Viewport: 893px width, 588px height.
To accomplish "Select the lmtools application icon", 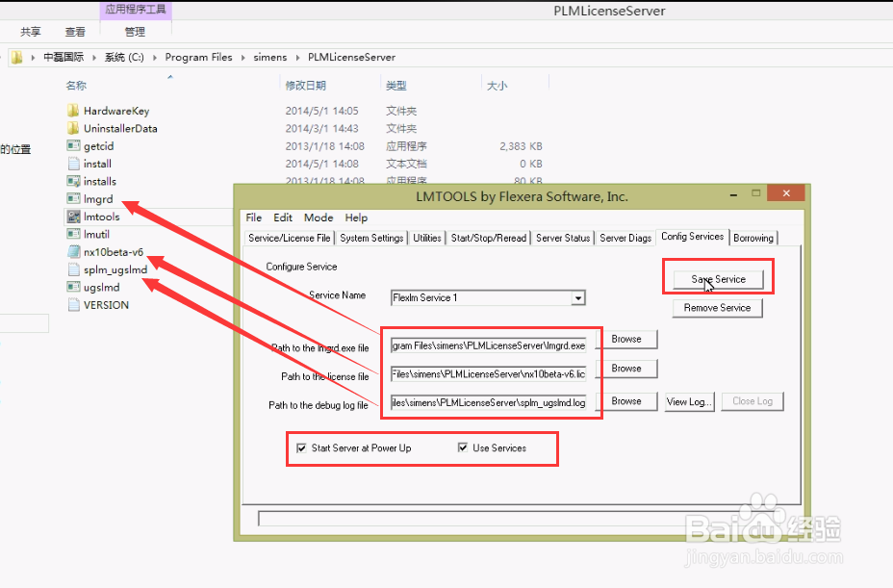I will pos(73,217).
